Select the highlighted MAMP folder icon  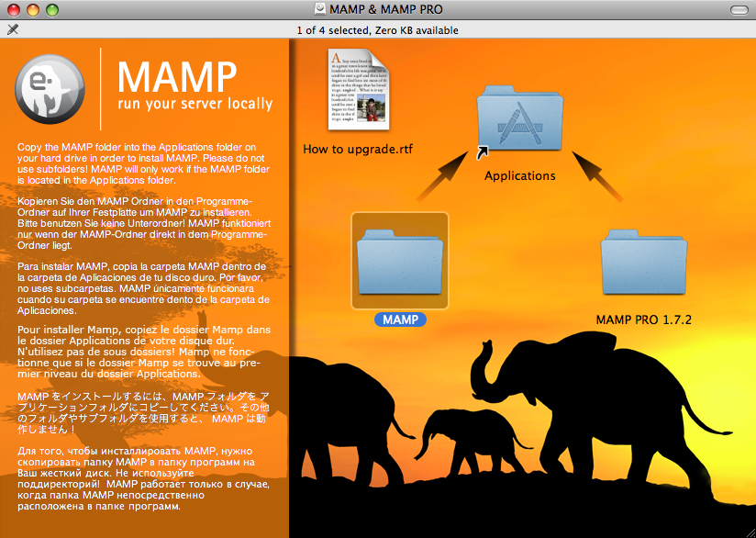tap(399, 261)
